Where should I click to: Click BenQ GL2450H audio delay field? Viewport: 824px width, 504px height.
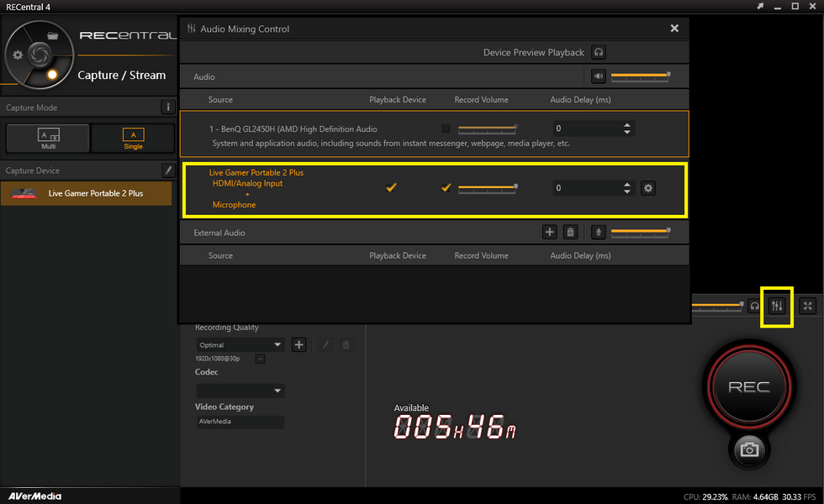[587, 128]
